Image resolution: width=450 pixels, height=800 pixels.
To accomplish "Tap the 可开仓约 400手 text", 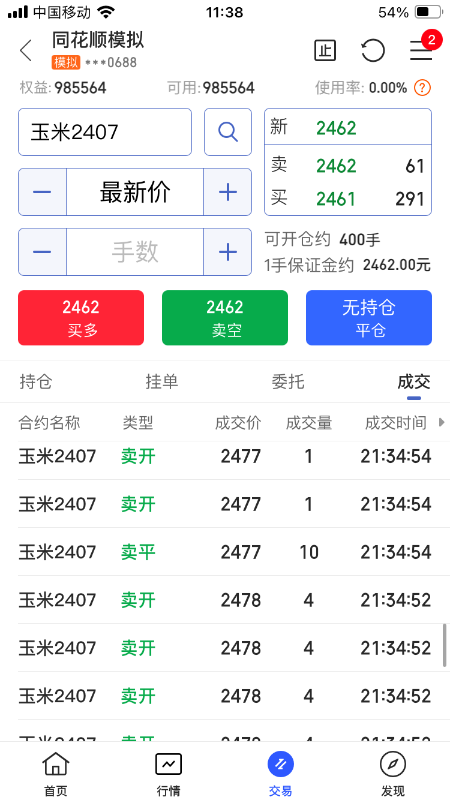I will click(322, 239).
